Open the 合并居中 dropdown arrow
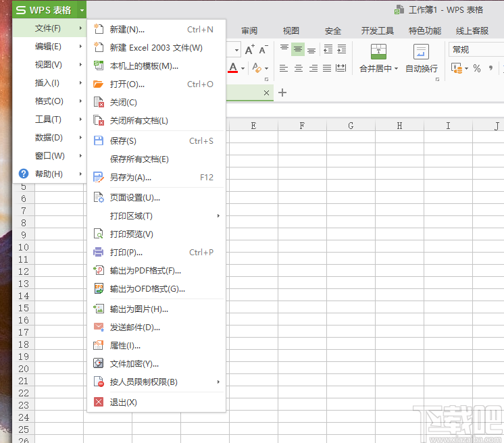Viewport: 504px width, 443px height. click(396, 68)
